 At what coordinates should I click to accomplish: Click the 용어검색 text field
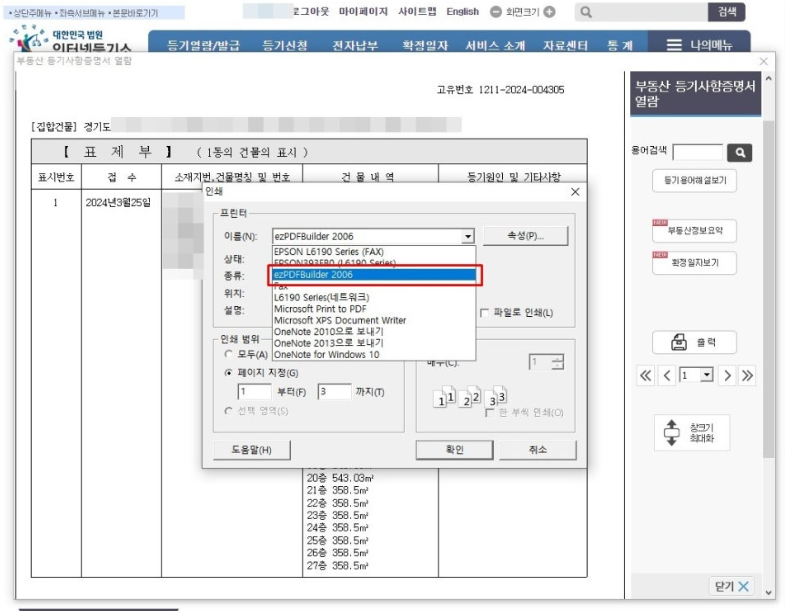(x=698, y=152)
